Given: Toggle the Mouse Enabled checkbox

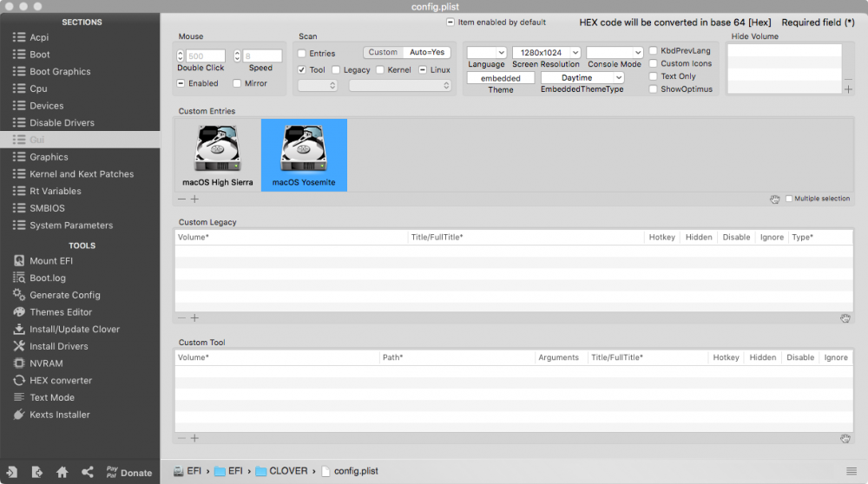Looking at the screenshot, I should pyautogui.click(x=181, y=83).
